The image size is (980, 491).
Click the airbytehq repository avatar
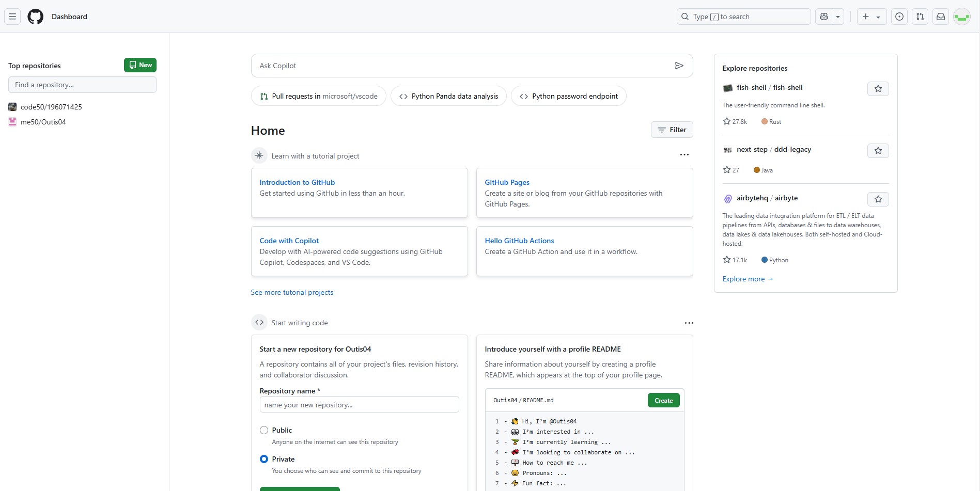[x=728, y=199]
